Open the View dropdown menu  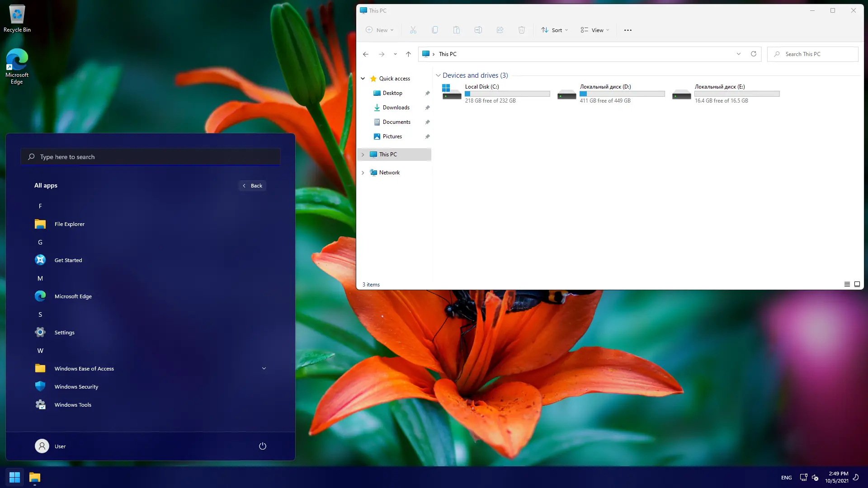[594, 30]
